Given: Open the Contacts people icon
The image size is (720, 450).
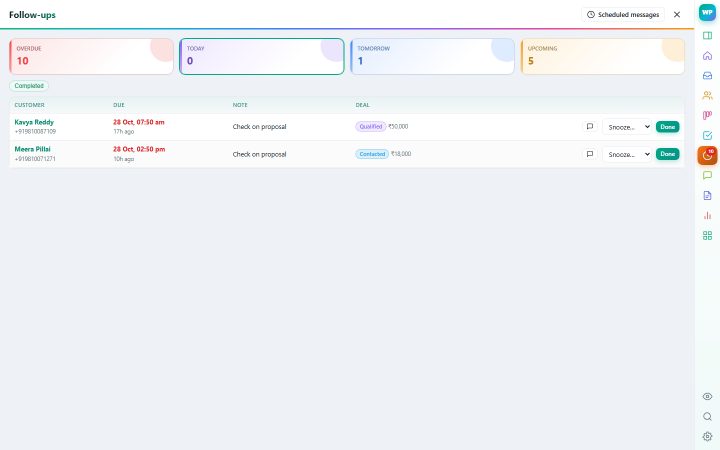Looking at the screenshot, I should click(x=707, y=96).
